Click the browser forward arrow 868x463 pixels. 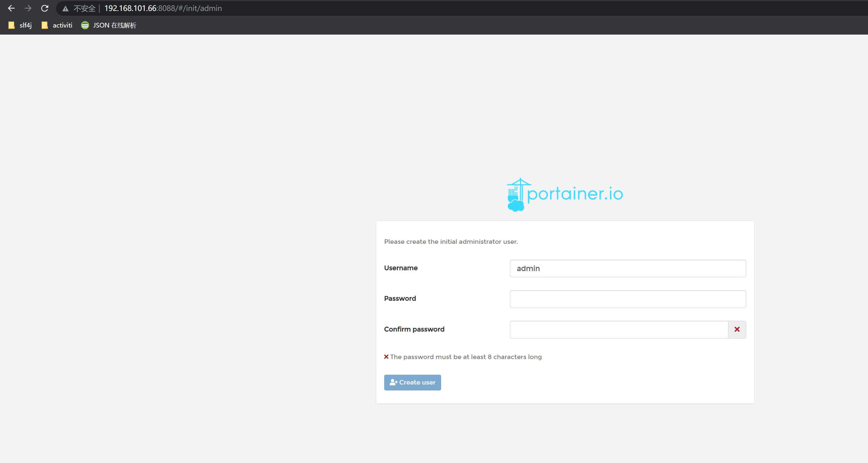coord(28,8)
